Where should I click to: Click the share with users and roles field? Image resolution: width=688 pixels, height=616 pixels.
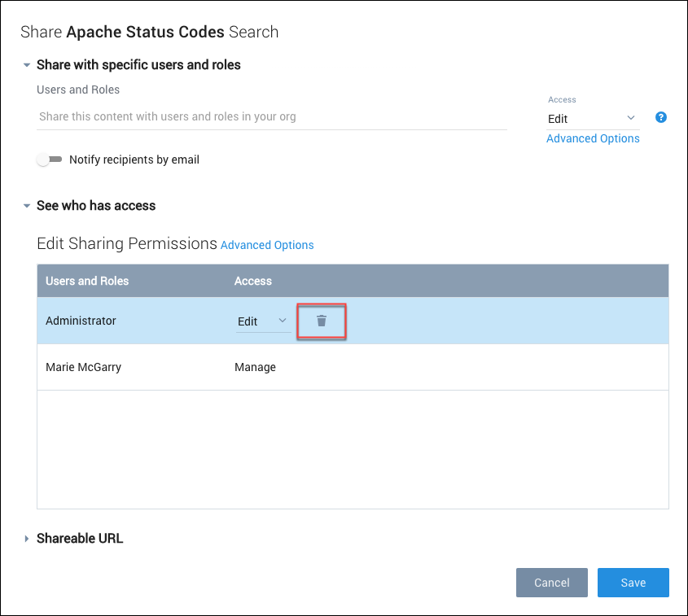pyautogui.click(x=272, y=116)
